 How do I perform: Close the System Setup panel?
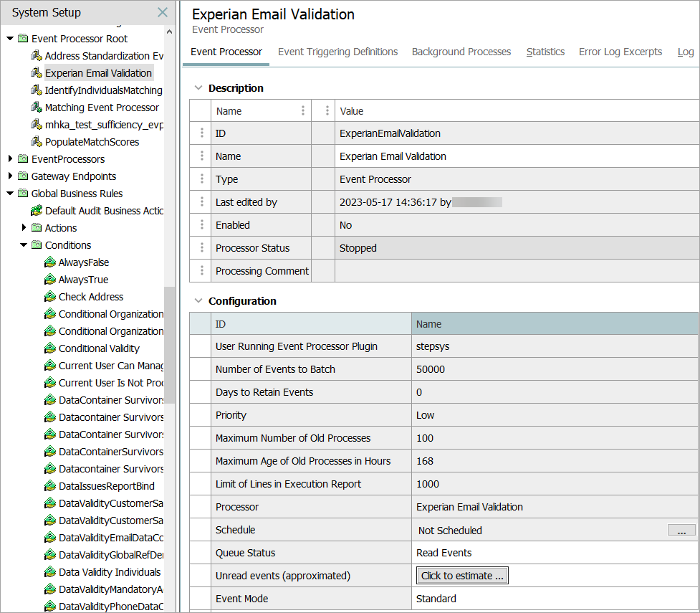click(x=163, y=13)
